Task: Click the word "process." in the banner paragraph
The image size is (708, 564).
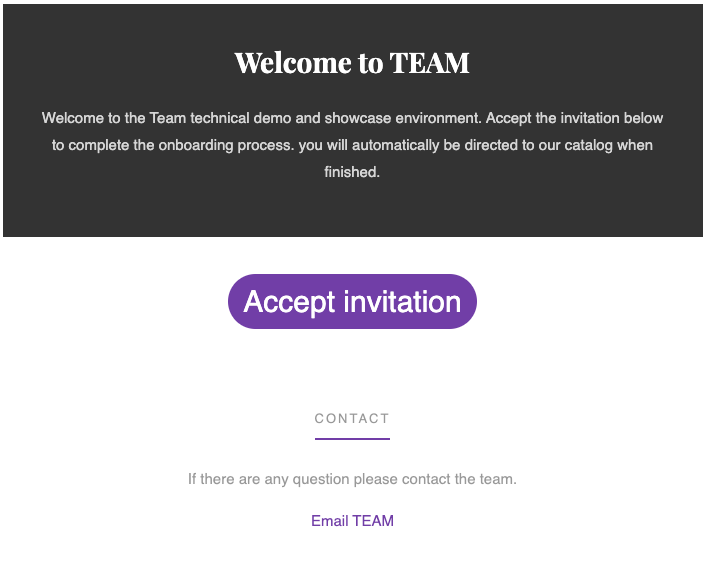Action: (268, 145)
